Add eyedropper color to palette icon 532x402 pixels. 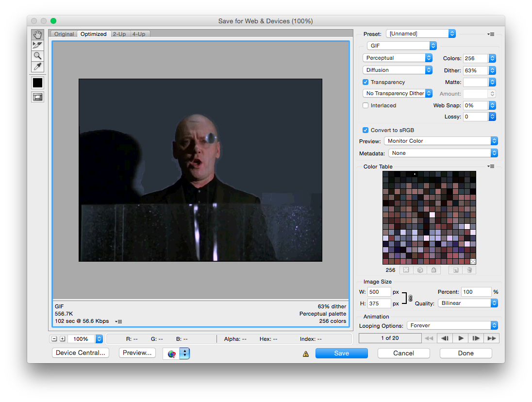click(x=456, y=270)
